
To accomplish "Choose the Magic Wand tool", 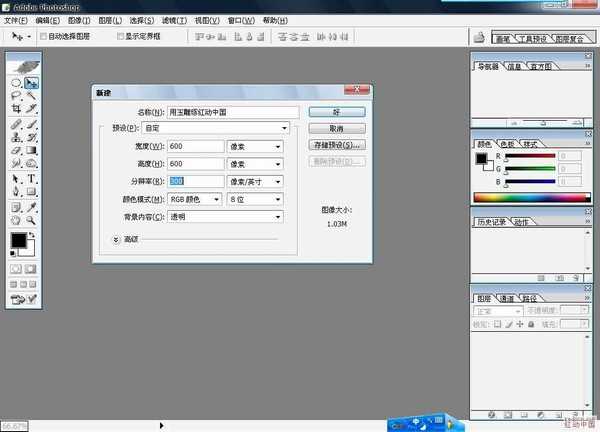I will coord(32,97).
